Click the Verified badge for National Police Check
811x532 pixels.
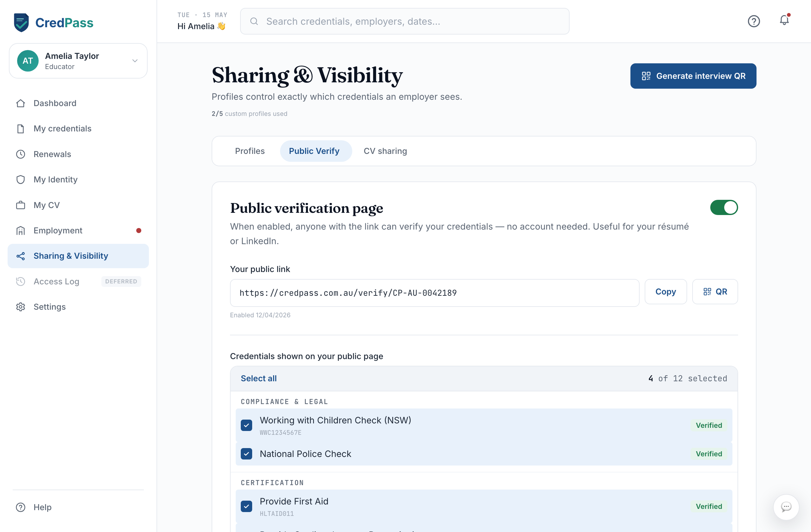pos(709,454)
